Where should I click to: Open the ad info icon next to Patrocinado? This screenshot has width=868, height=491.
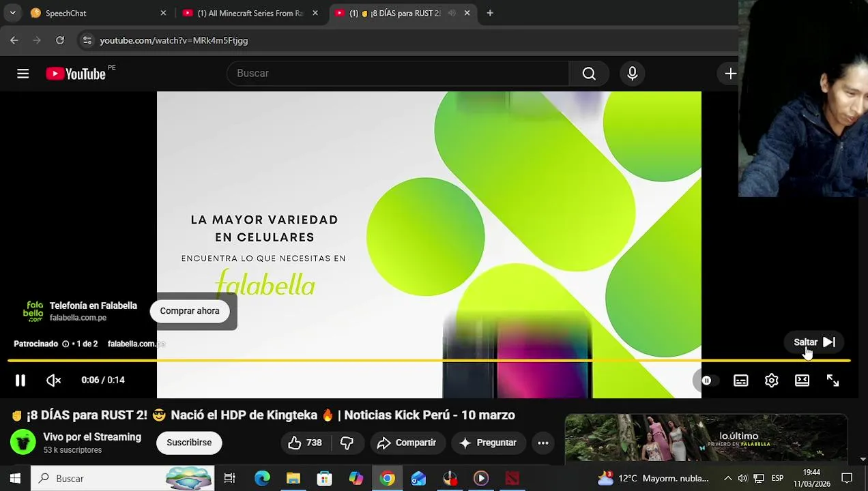pyautogui.click(x=66, y=344)
